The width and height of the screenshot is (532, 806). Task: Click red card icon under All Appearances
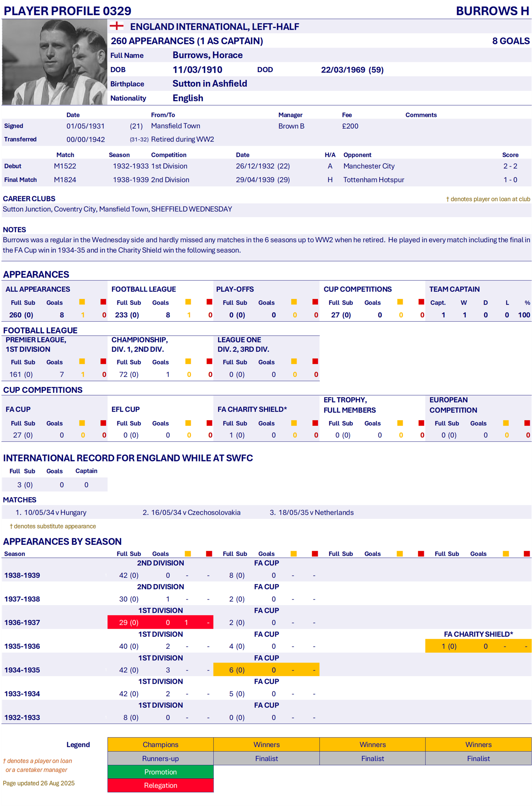point(103,302)
